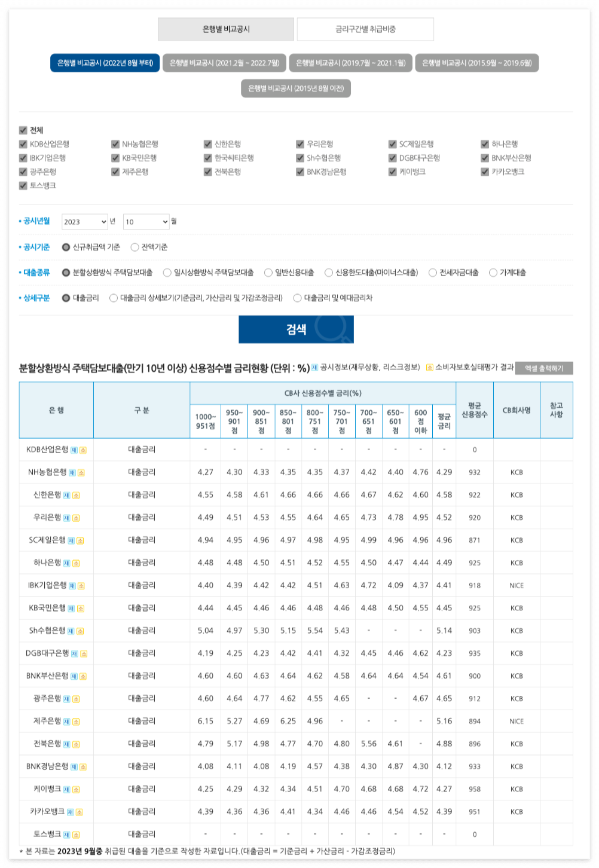
Task: Toggle the SC제일은행 filter checkbox
Action: pos(393,144)
